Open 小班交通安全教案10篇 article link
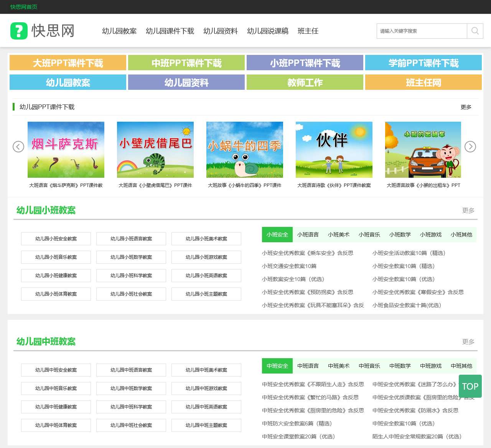 (x=289, y=266)
